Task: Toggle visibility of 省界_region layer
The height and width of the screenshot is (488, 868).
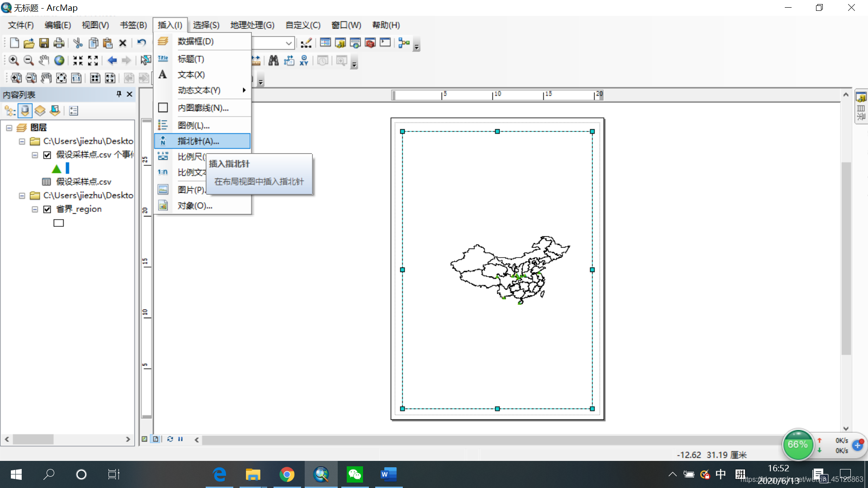Action: (x=47, y=209)
